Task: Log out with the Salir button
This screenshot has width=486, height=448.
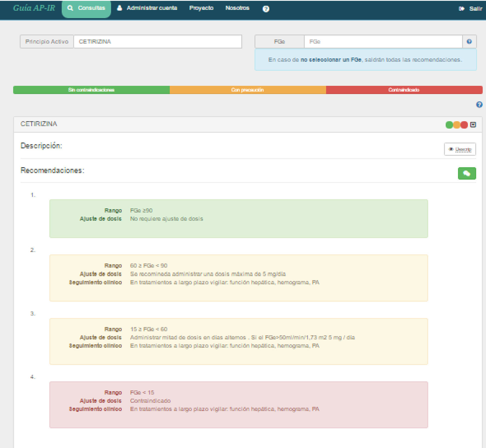Action: coord(470,9)
